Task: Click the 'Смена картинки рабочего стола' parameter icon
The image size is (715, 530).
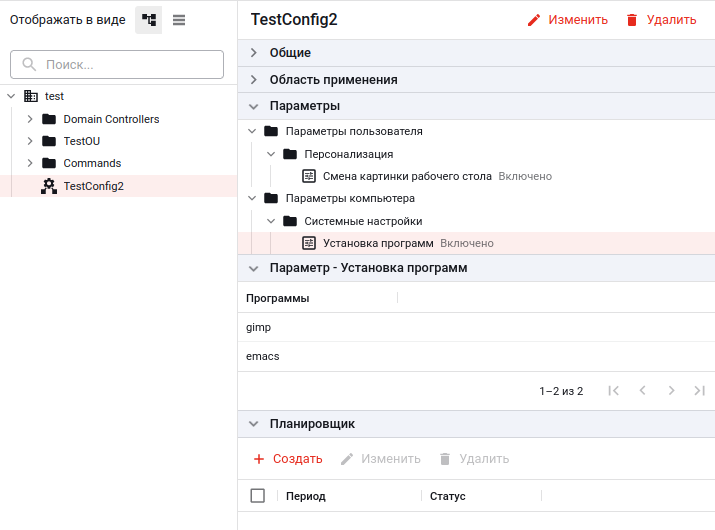Action: point(309,176)
